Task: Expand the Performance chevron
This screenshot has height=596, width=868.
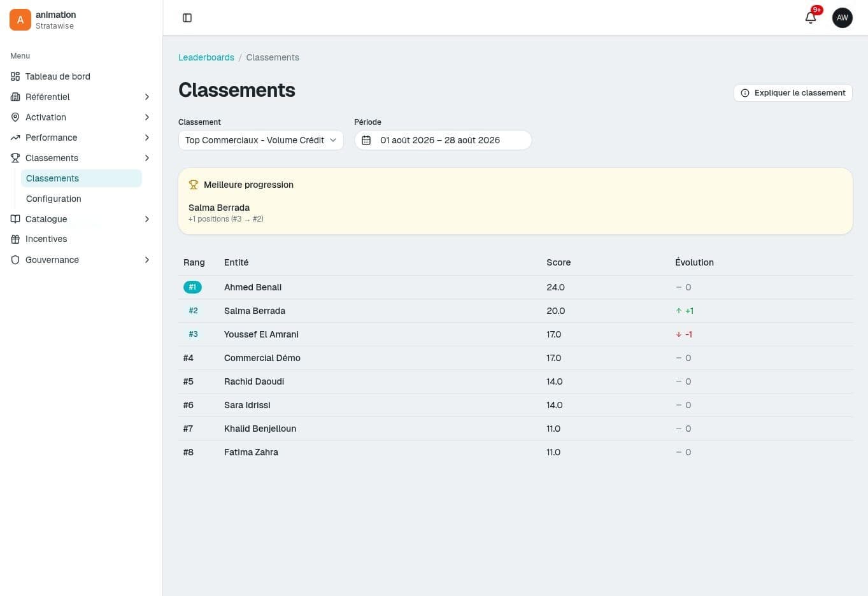Action: pyautogui.click(x=147, y=138)
